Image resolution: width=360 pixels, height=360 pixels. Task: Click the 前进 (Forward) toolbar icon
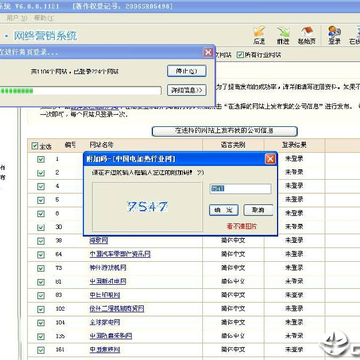[283, 35]
